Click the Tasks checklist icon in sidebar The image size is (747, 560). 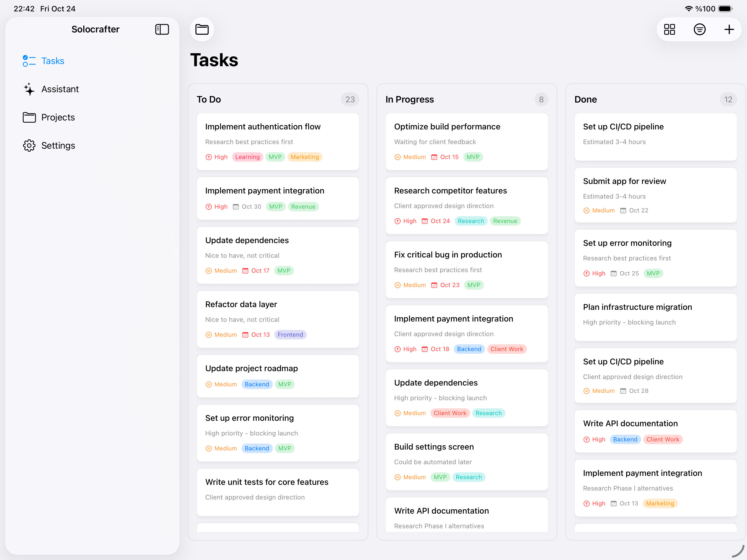click(29, 61)
